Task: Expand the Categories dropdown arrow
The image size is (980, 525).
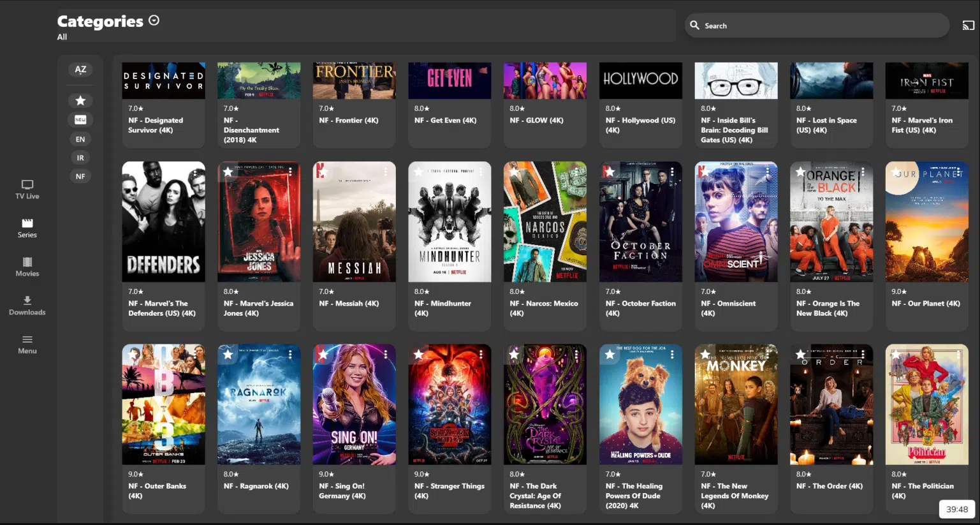Action: [154, 20]
